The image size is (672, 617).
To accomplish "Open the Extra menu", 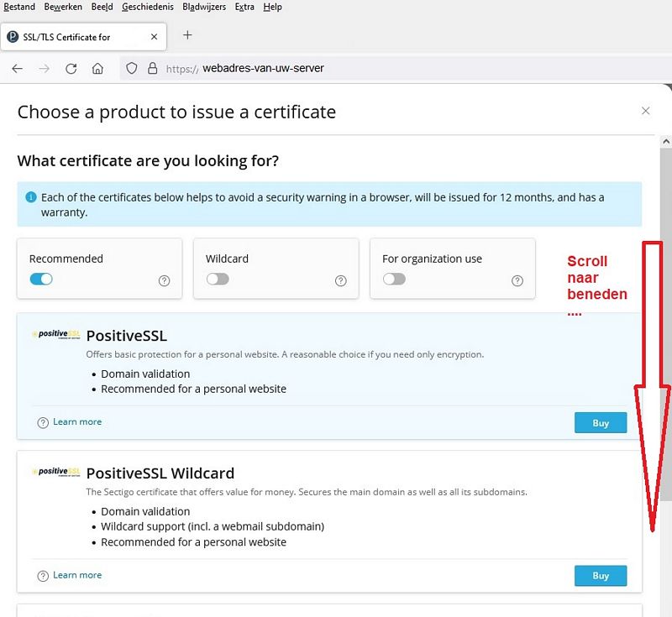I will point(244,7).
